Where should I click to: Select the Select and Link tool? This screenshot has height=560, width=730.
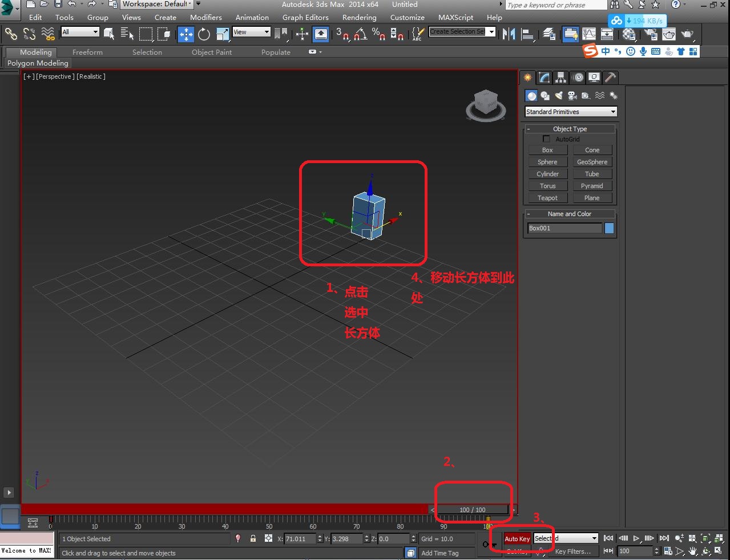pyautogui.click(x=11, y=34)
